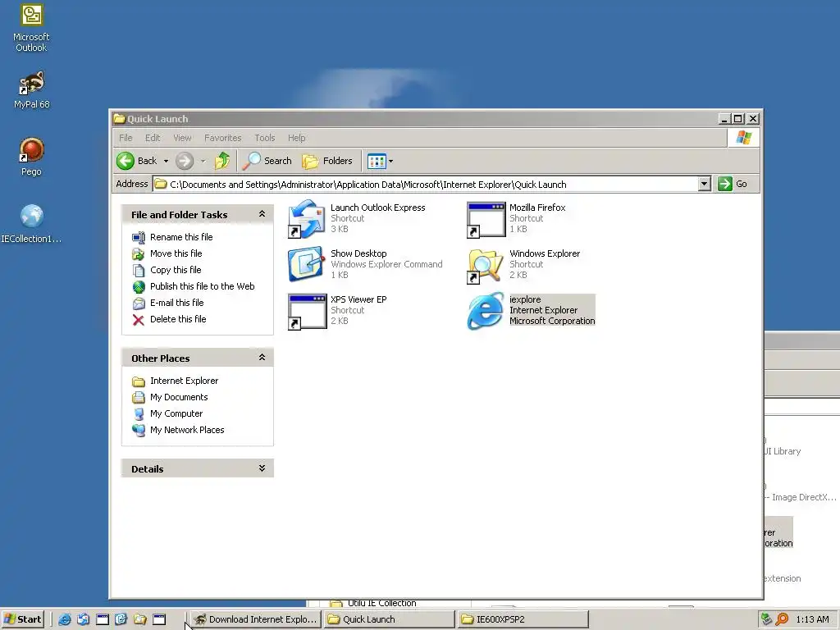Click the Safely Remove Hardware tray icon
Screen dimensions: 840x630
point(767,619)
